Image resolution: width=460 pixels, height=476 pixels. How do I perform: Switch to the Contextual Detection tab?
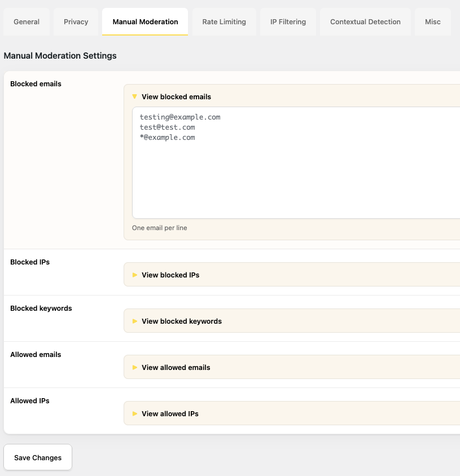365,22
